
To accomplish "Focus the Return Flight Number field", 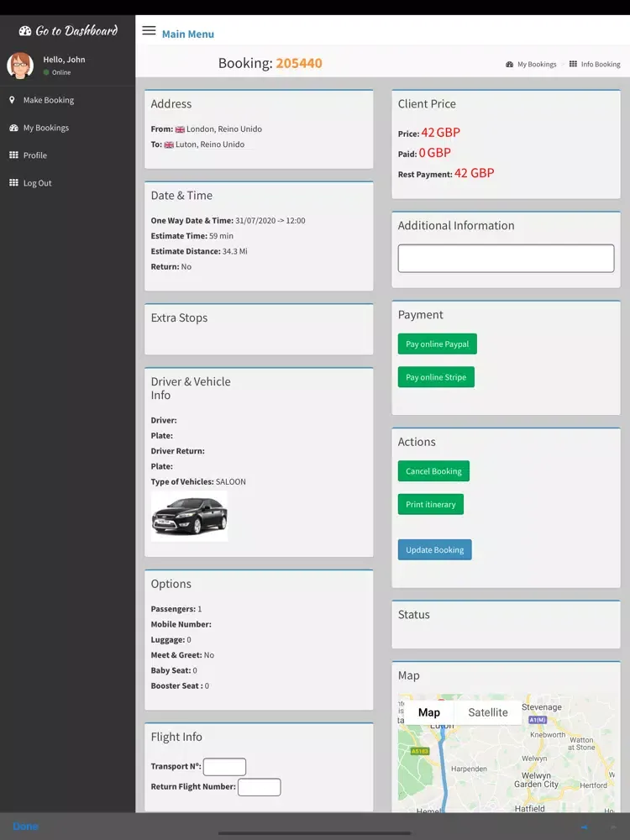I will 260,787.
